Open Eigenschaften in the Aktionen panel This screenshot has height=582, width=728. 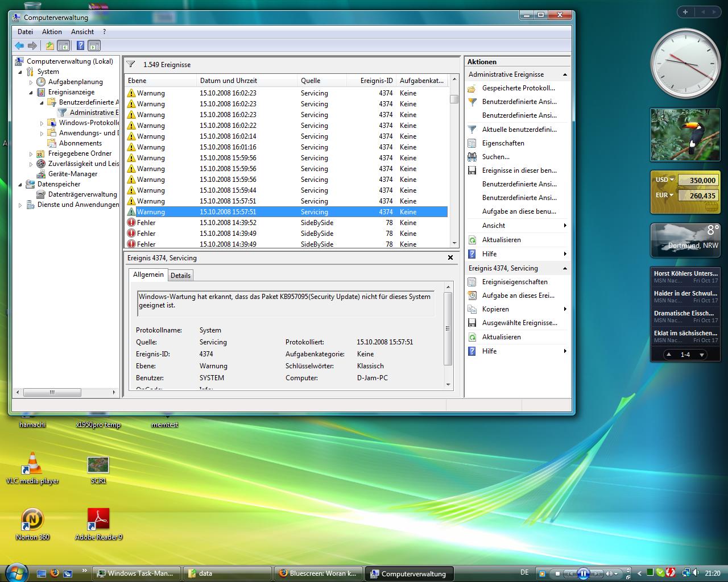tap(503, 143)
